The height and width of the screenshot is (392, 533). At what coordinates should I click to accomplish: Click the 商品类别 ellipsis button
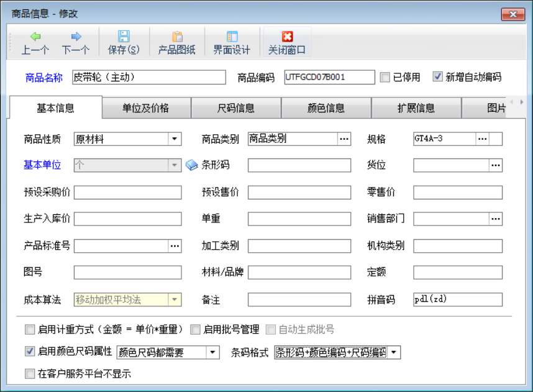coord(344,139)
